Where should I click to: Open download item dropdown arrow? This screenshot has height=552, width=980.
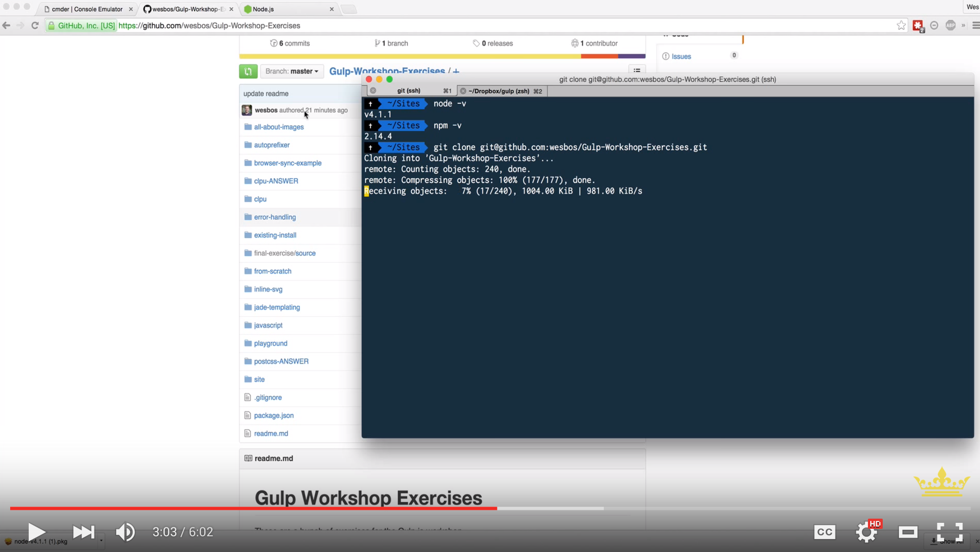[101, 541]
